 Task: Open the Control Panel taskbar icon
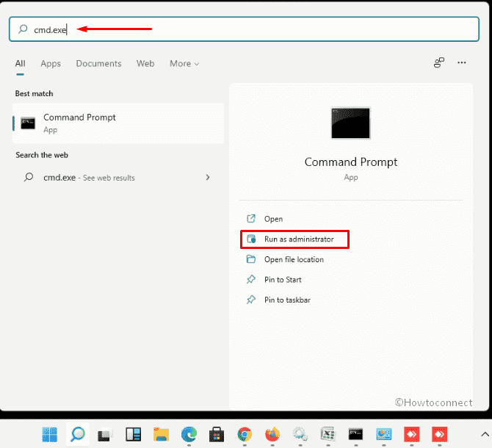(384, 435)
